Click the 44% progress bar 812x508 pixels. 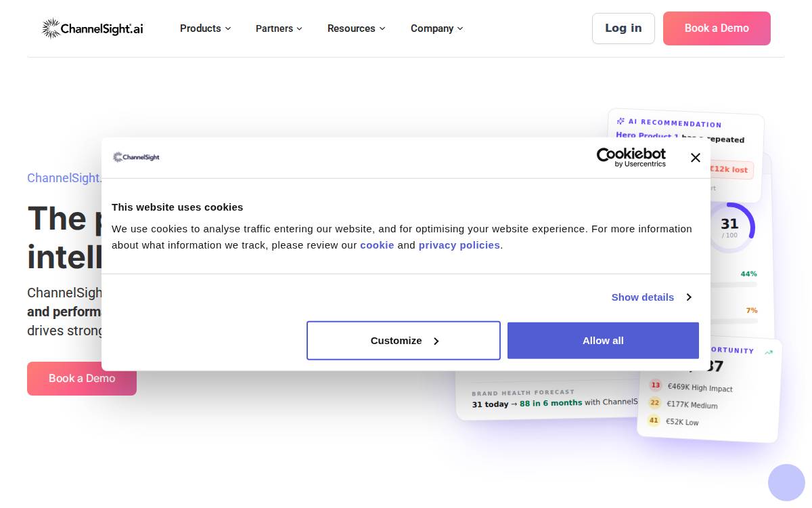[734, 284]
